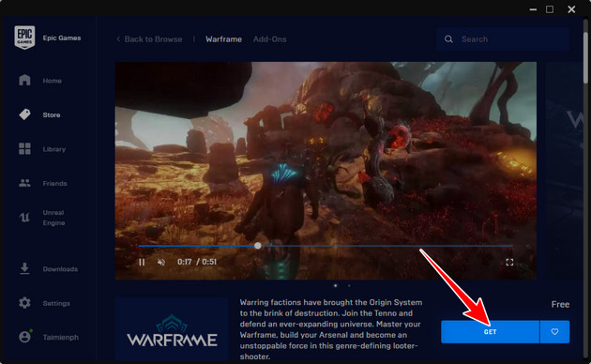Unmute the trailer audio
The width and height of the screenshot is (591, 364).
point(161,262)
